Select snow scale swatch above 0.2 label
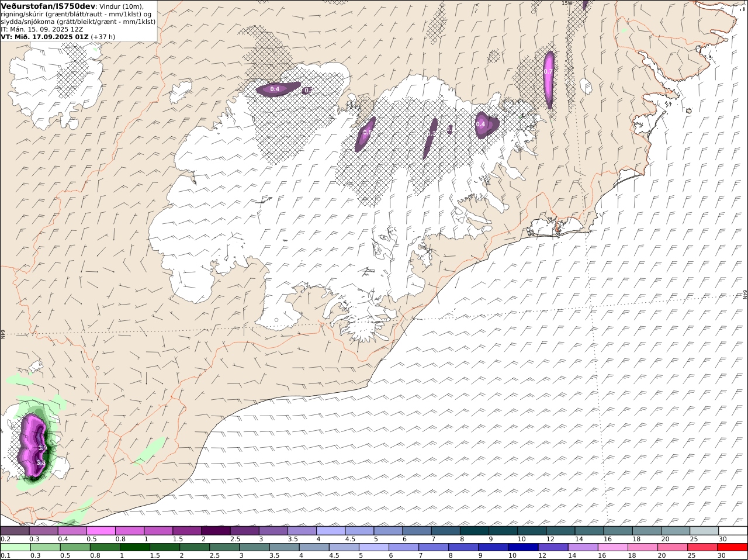 click(x=15, y=531)
